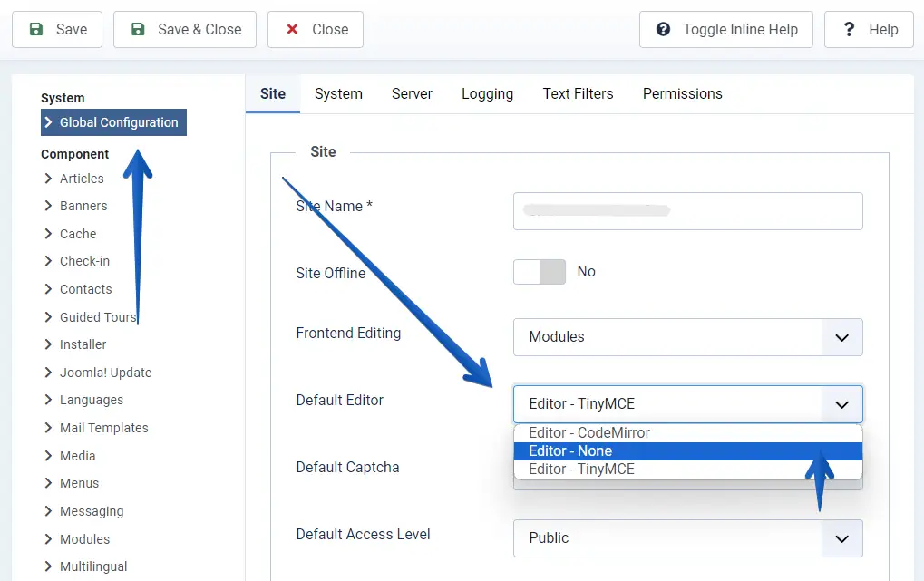Viewport: 924px width, 581px height.
Task: Open the Mail Templates component link
Action: point(103,428)
